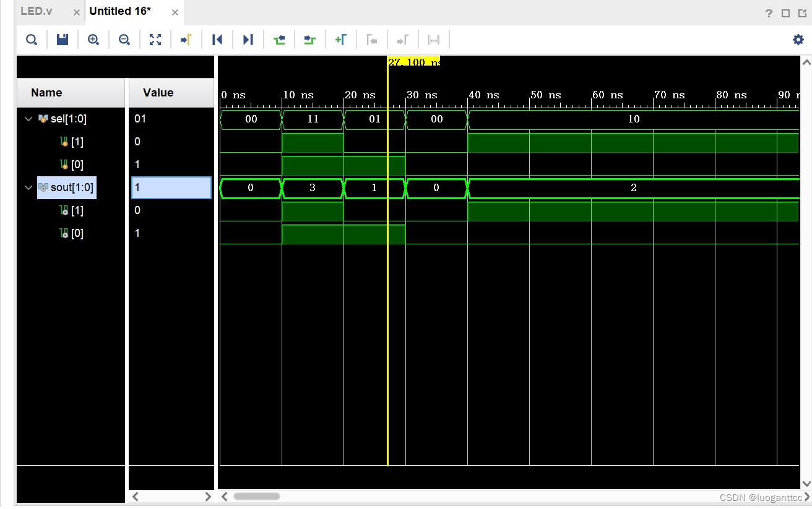The width and height of the screenshot is (812, 509).
Task: Zoom in on the waveform
Action: click(x=93, y=40)
